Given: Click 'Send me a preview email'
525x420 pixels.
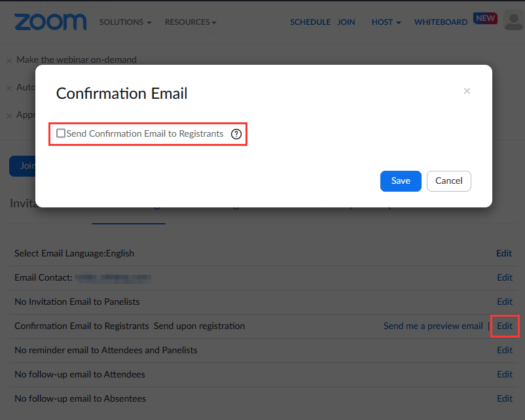Looking at the screenshot, I should [x=433, y=326].
